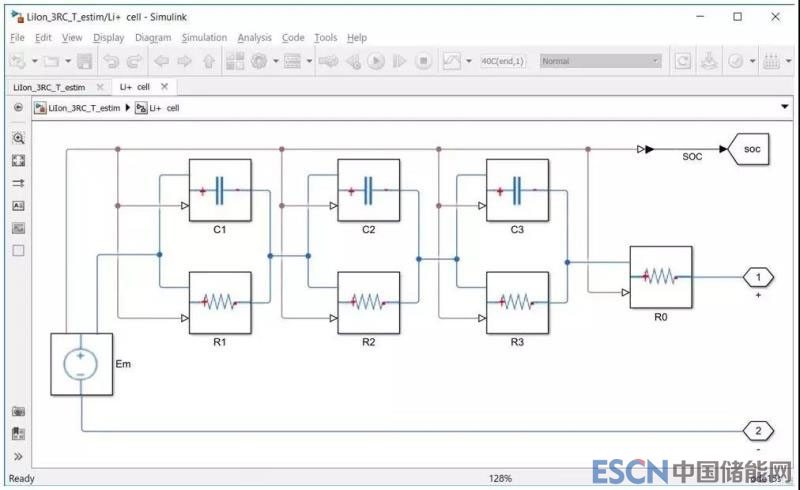Click the Model Configuration gear icon
Screen dimensions: 800x490
[260, 61]
